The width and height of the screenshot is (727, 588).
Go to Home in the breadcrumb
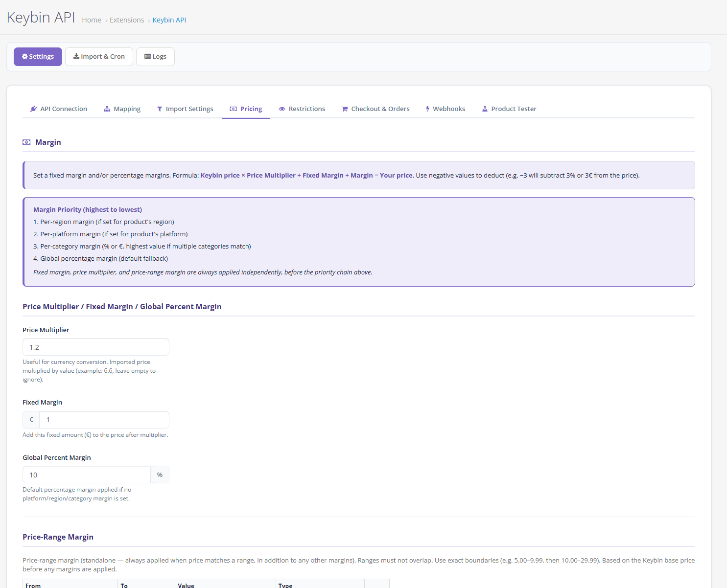[x=92, y=20]
